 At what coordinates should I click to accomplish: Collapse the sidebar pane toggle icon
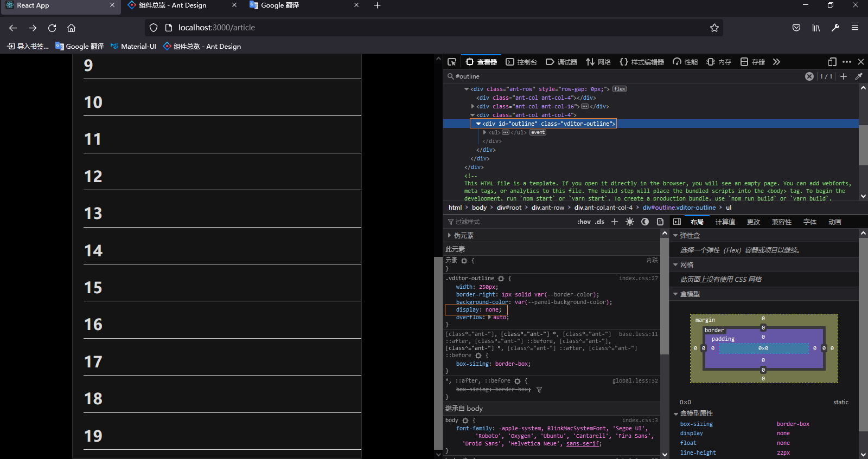pyautogui.click(x=677, y=222)
